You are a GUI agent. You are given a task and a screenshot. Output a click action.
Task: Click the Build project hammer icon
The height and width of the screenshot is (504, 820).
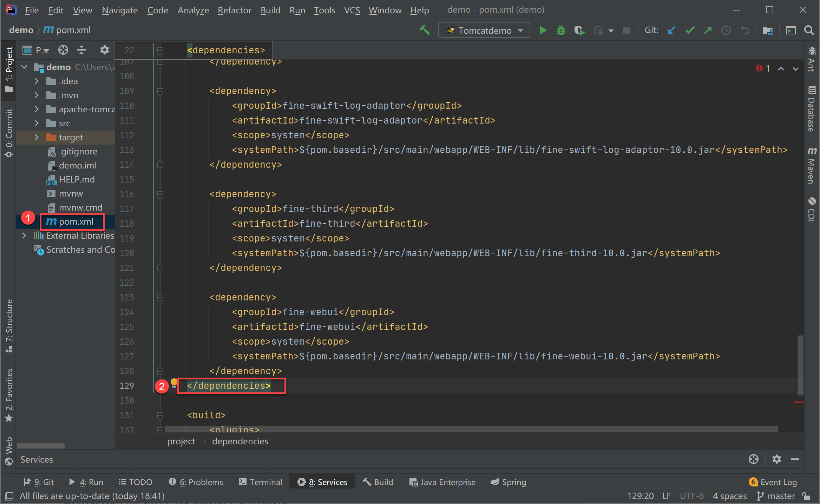point(425,31)
